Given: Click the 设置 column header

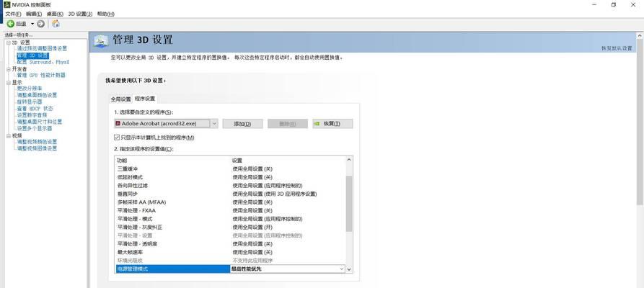Looking at the screenshot, I should click(x=237, y=161).
